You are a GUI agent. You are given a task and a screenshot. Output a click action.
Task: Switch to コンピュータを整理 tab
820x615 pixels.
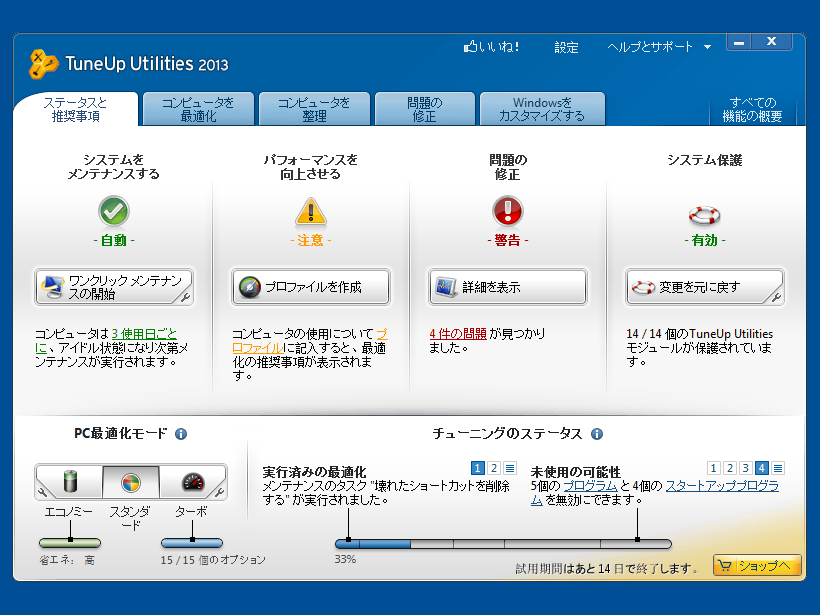click(x=314, y=109)
